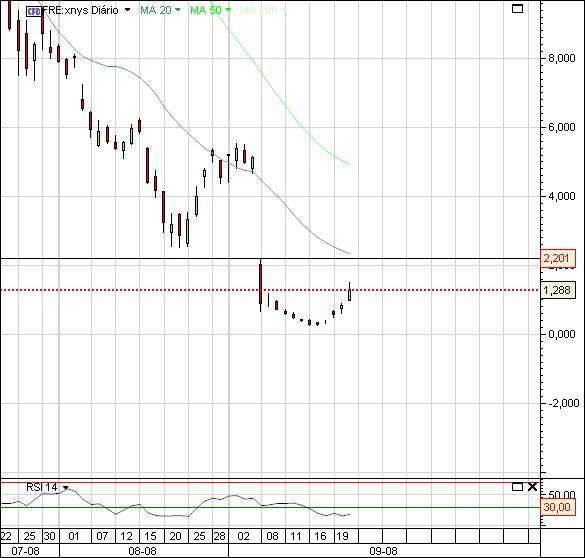Click date label 30 on time axis

(x=50, y=536)
